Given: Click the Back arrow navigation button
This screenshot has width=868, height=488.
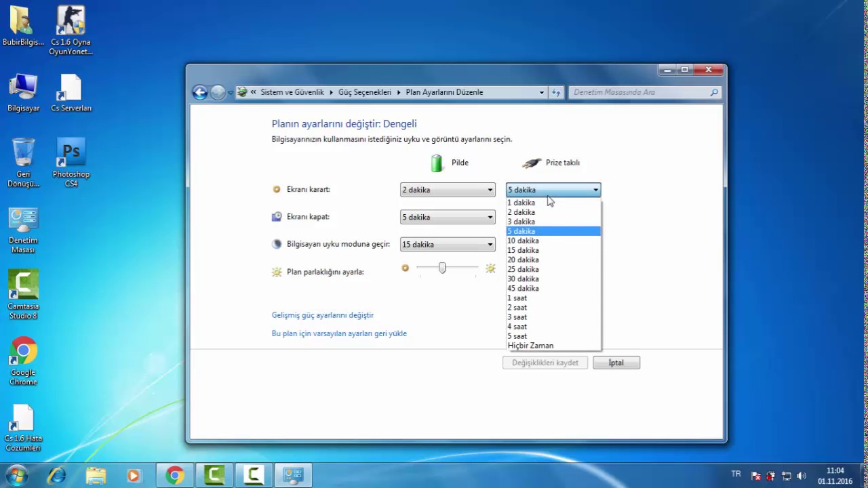Looking at the screenshot, I should 199,93.
